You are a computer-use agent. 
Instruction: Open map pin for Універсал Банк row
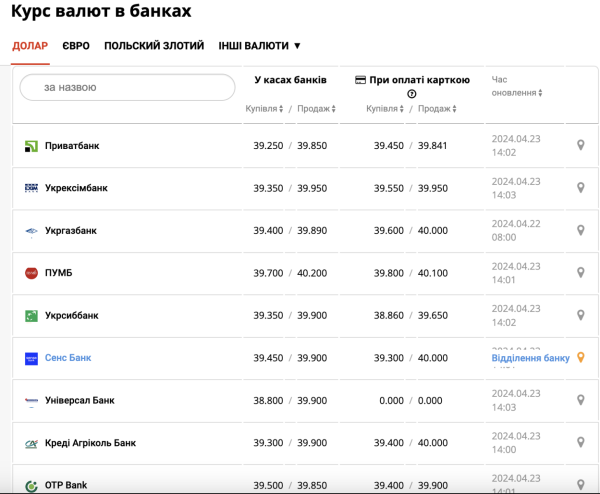(580, 400)
